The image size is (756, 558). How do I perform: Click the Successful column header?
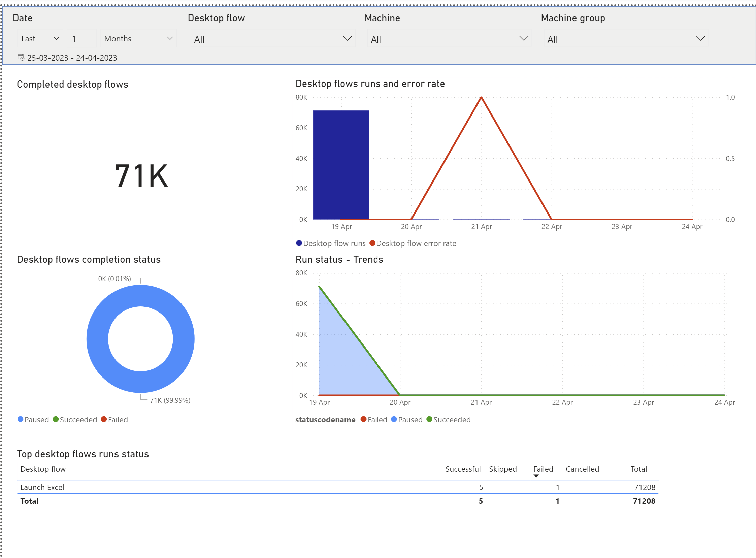463,469
